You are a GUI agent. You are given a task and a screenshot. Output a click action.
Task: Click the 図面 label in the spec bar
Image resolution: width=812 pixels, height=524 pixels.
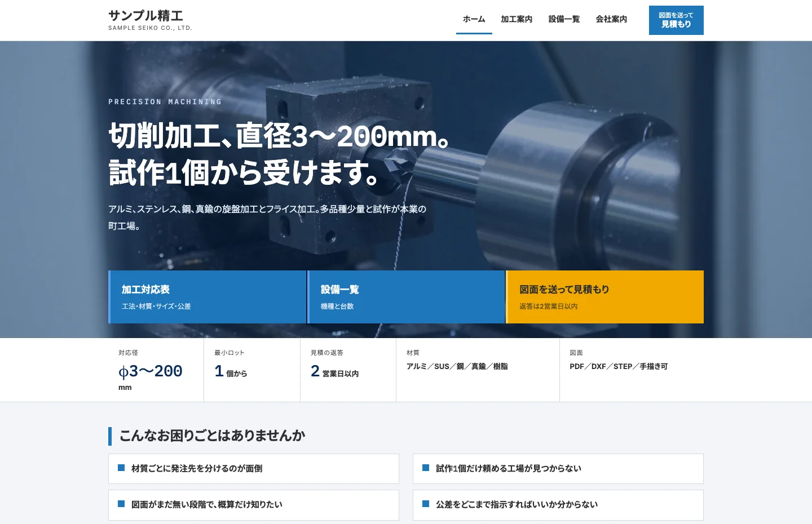click(576, 353)
